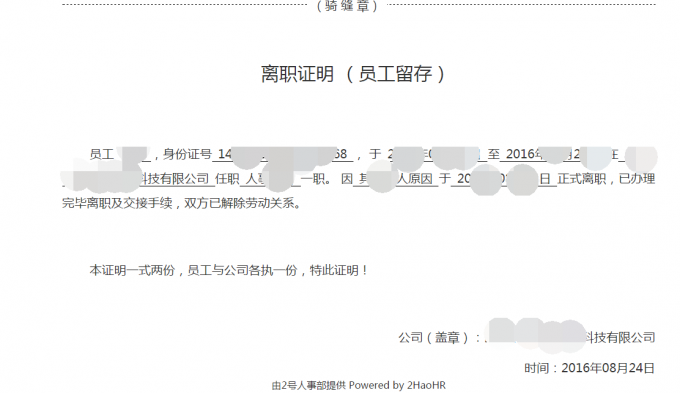Click footer text 由2号人事部提供 Powered by 2HaoHR

click(359, 385)
